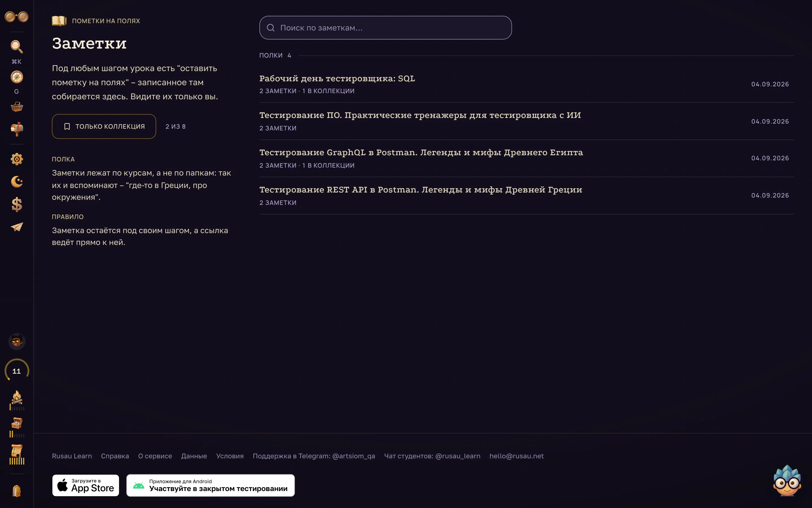This screenshot has width=812, height=508.
Task: Focus the 'Поиск по заметкам' search field
Action: click(385, 28)
